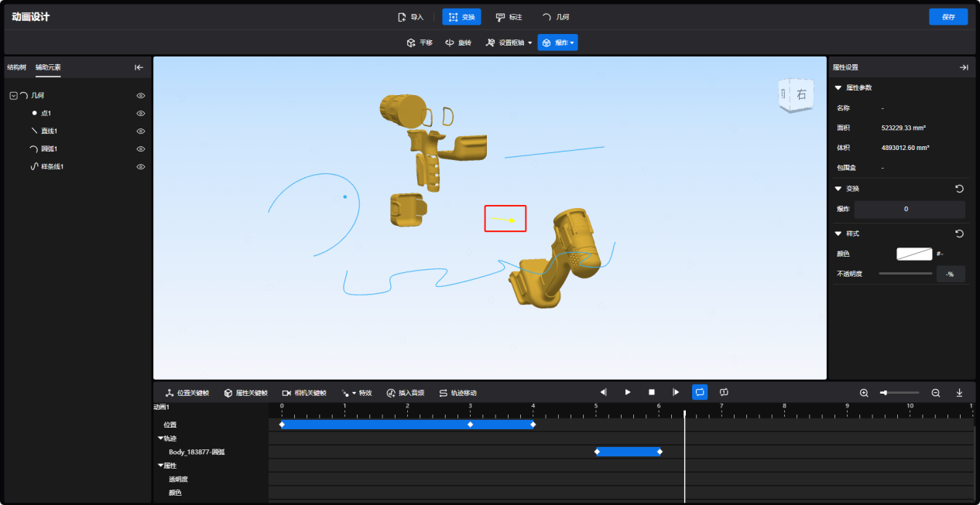Select 点1 in the tree

[46, 114]
